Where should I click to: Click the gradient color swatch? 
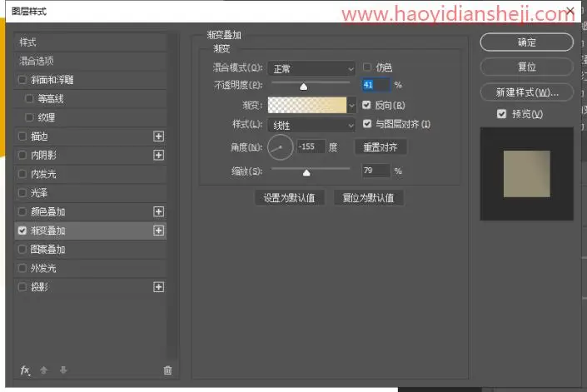(307, 105)
